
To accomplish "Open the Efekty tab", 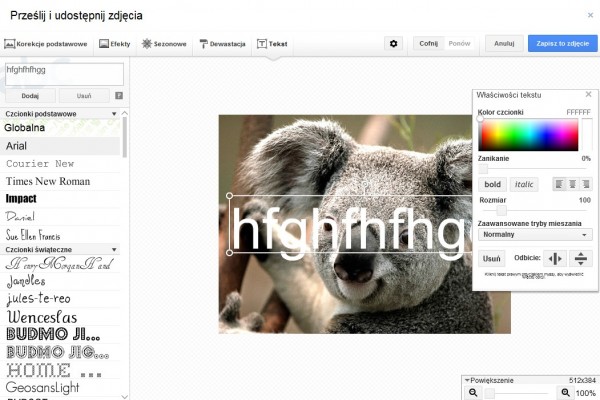I will point(114,44).
